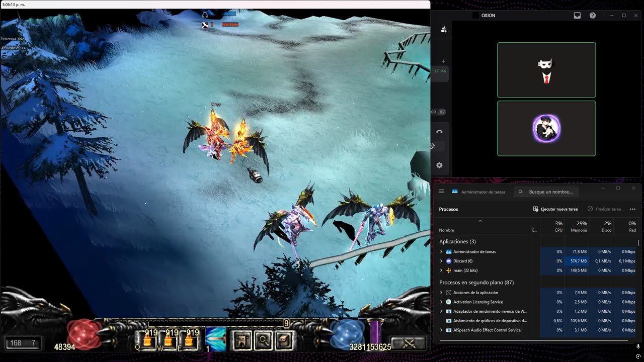This screenshot has width=644, height=362.
Task: Sort processes by Nombre column
Action: pyautogui.click(x=447, y=230)
